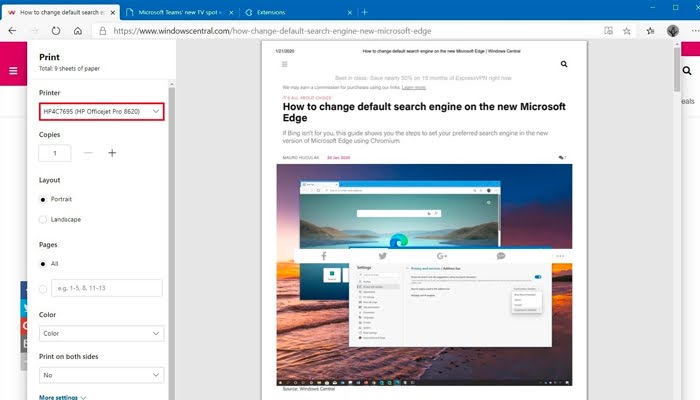Open a new tab with the plus icon
700x400 pixels.
point(364,11)
